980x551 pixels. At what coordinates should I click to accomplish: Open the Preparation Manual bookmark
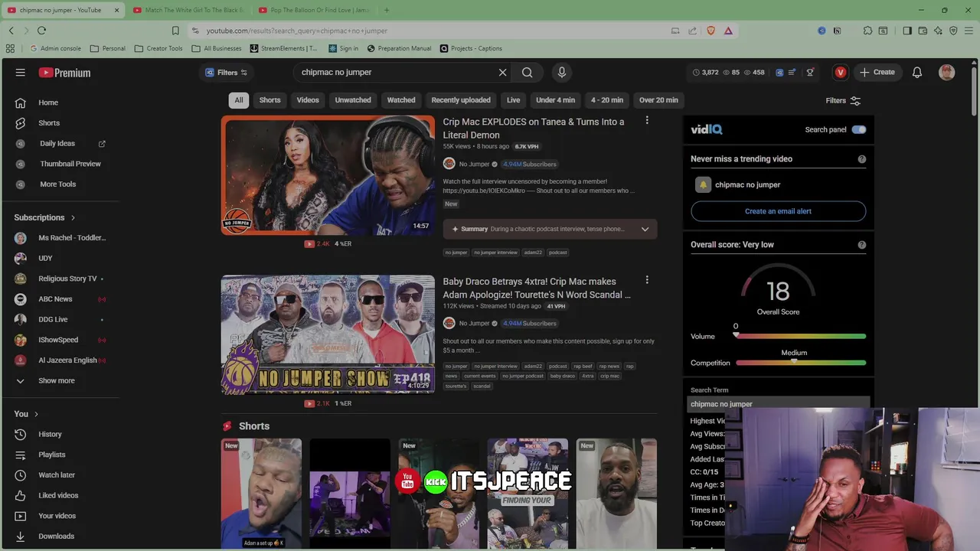coord(399,48)
